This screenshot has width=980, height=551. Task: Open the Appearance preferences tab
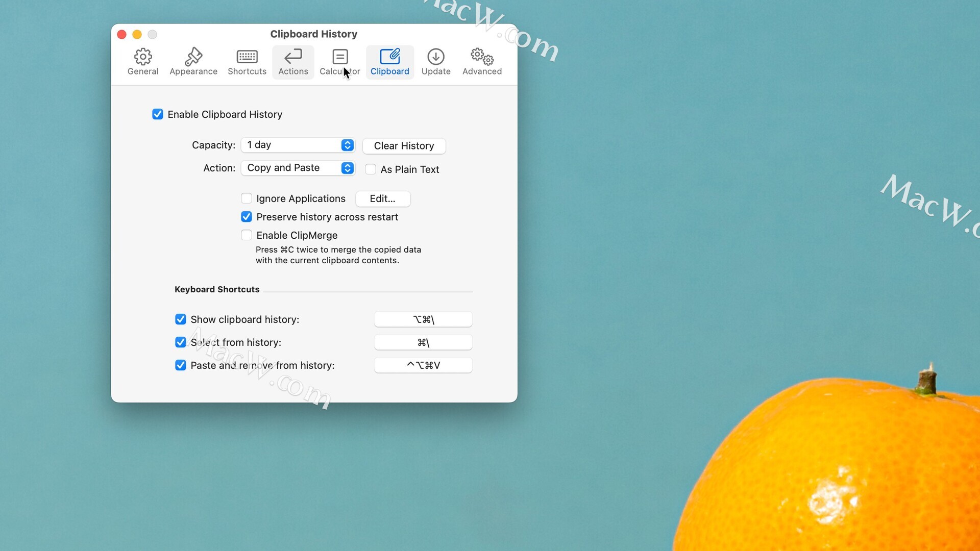[193, 62]
